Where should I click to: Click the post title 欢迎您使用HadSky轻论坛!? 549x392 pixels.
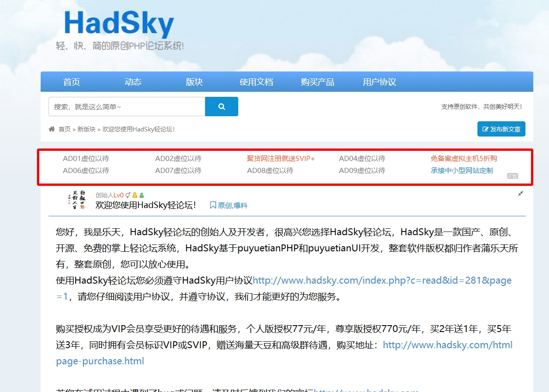(x=145, y=205)
